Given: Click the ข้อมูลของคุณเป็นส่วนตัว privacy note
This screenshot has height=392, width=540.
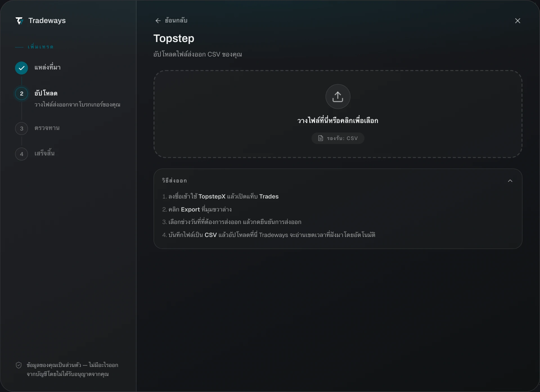Looking at the screenshot, I should [73, 370].
